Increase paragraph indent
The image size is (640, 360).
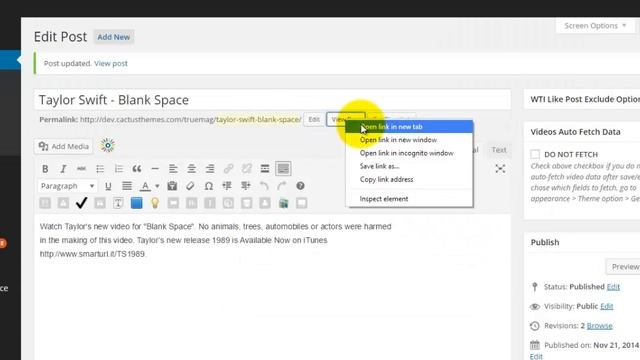point(245,186)
